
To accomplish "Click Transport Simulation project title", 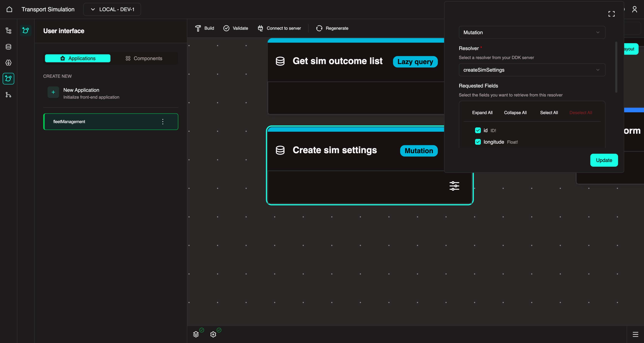I will (x=48, y=9).
